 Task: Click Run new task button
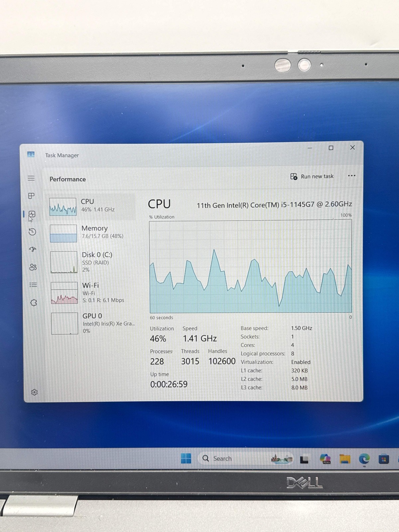[312, 176]
